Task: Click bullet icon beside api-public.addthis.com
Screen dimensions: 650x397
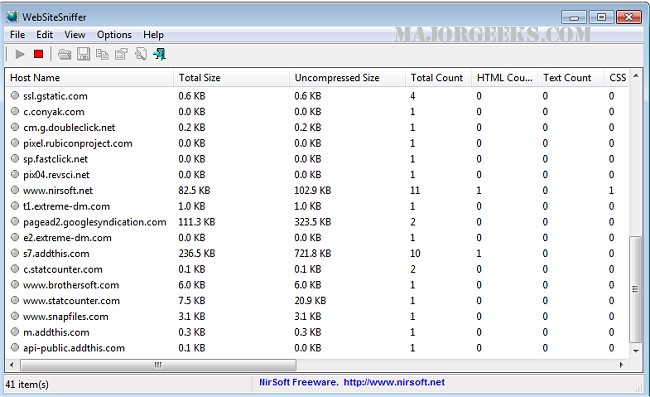Action: 15,348
